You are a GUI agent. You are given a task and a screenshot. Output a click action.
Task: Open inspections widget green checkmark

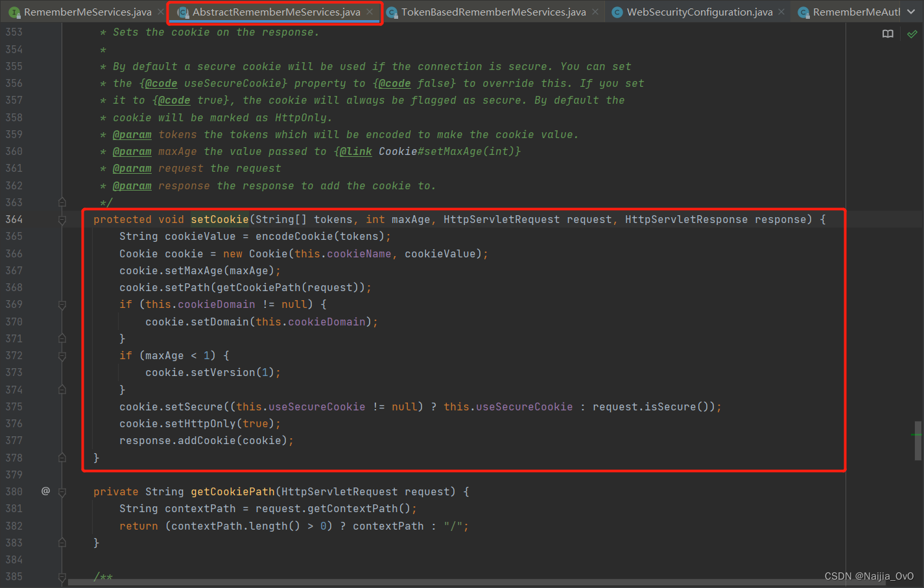pyautogui.click(x=912, y=34)
